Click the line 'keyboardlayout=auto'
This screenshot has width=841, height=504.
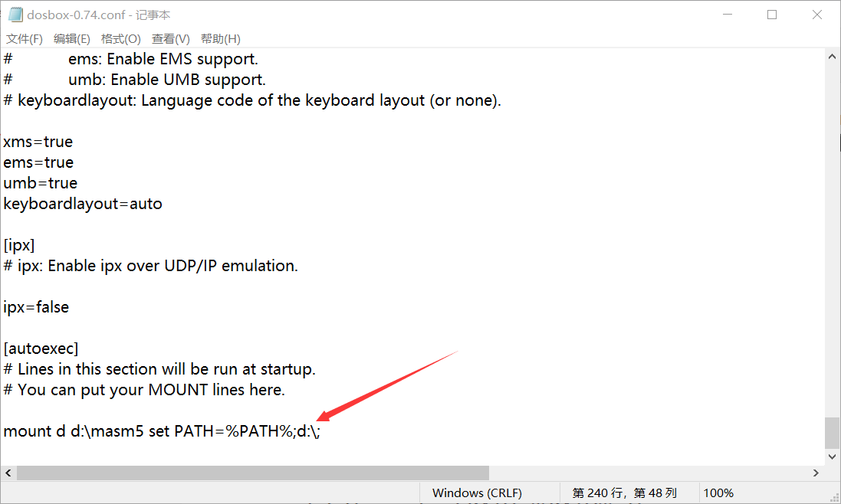83,204
